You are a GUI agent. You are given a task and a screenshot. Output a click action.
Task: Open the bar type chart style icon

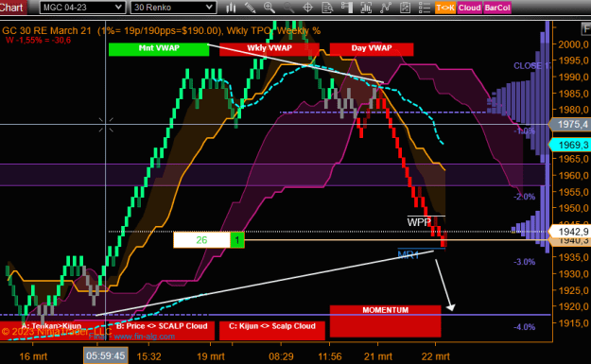coord(231,8)
